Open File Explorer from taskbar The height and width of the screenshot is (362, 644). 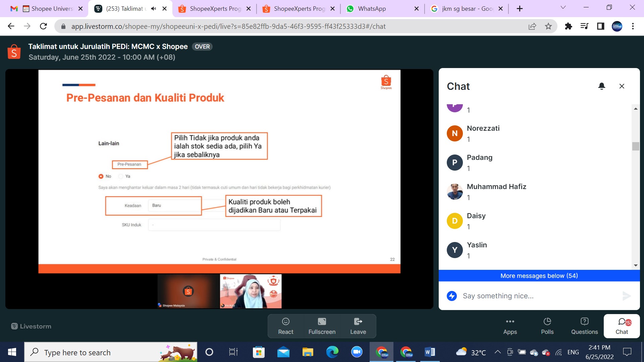click(308, 352)
